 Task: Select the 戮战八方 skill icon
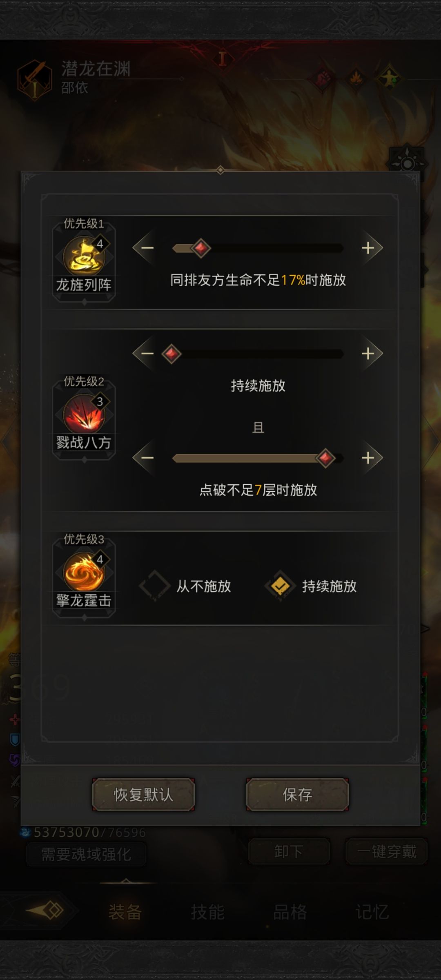click(x=84, y=414)
